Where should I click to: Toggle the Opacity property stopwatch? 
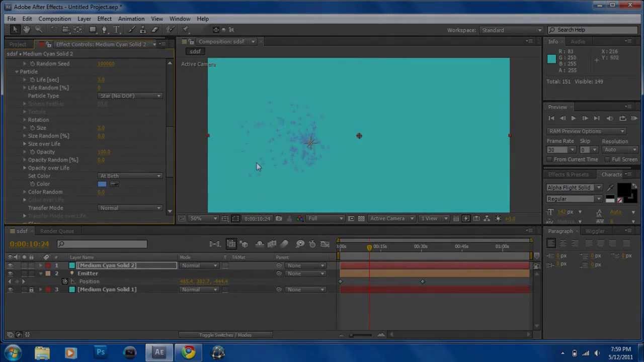33,152
